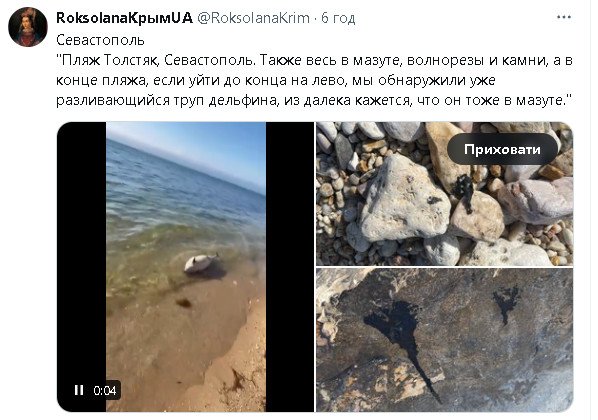Viewport: 598px width, 420px height.
Task: Click the 0:04 video time indicator
Action: click(104, 390)
